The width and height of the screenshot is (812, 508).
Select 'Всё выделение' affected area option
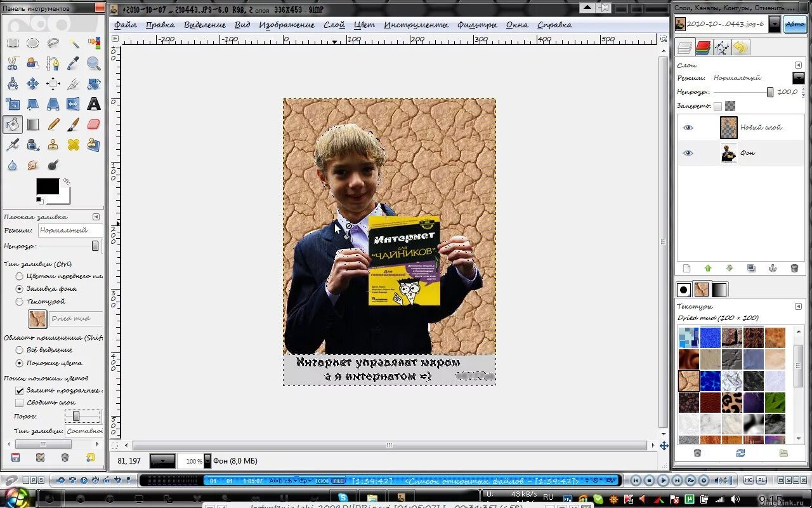pyautogui.click(x=20, y=350)
